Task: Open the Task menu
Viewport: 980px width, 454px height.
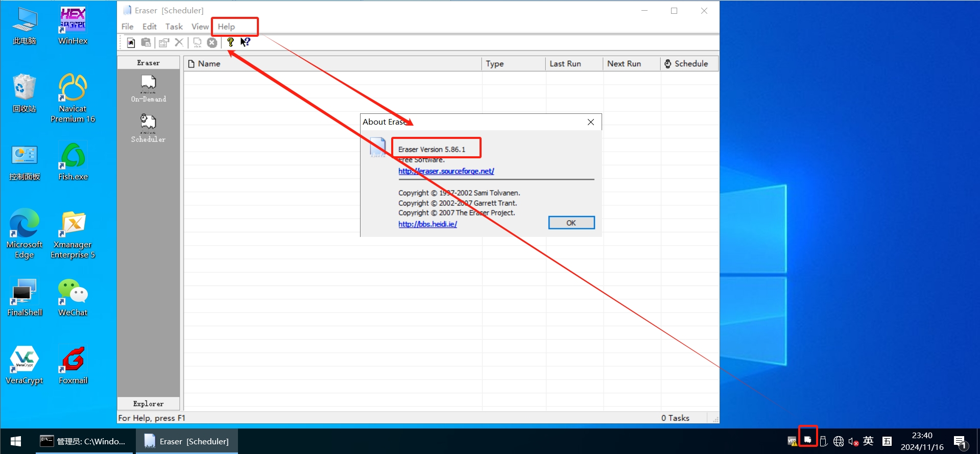Action: [x=174, y=27]
